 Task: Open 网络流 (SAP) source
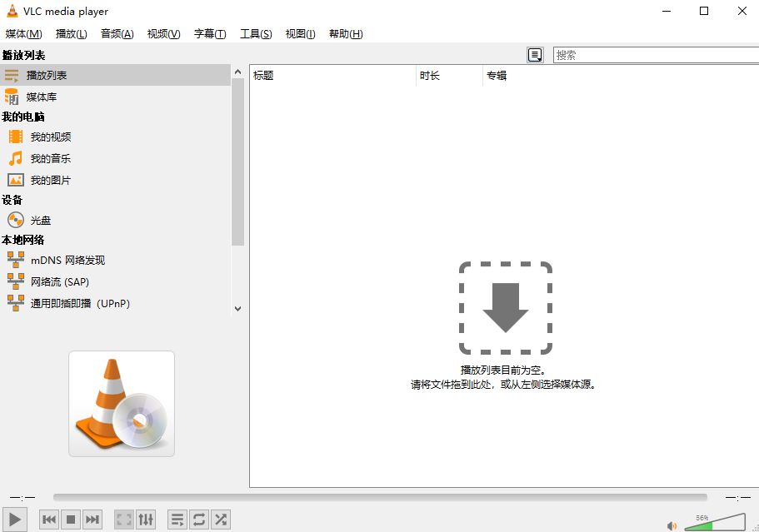[57, 281]
